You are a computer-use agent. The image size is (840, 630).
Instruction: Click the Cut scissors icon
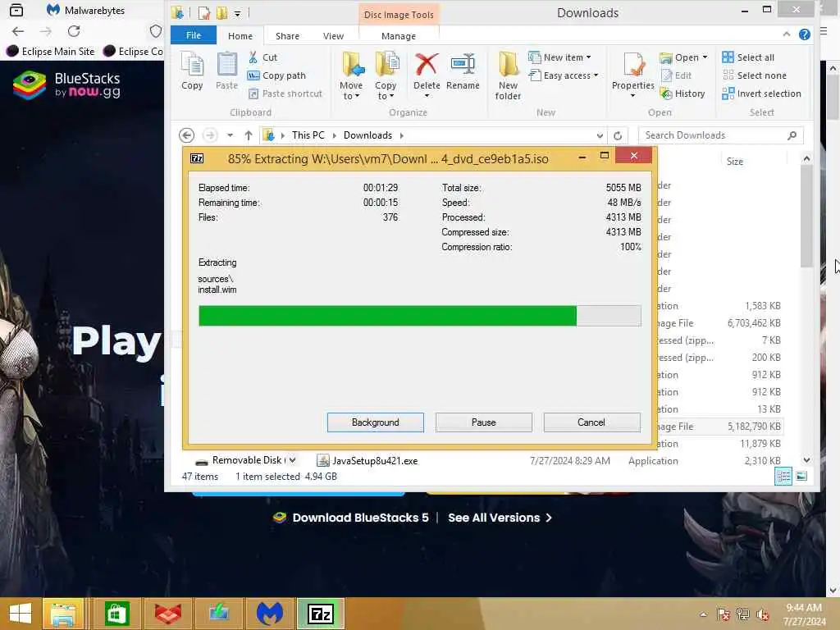tap(253, 57)
